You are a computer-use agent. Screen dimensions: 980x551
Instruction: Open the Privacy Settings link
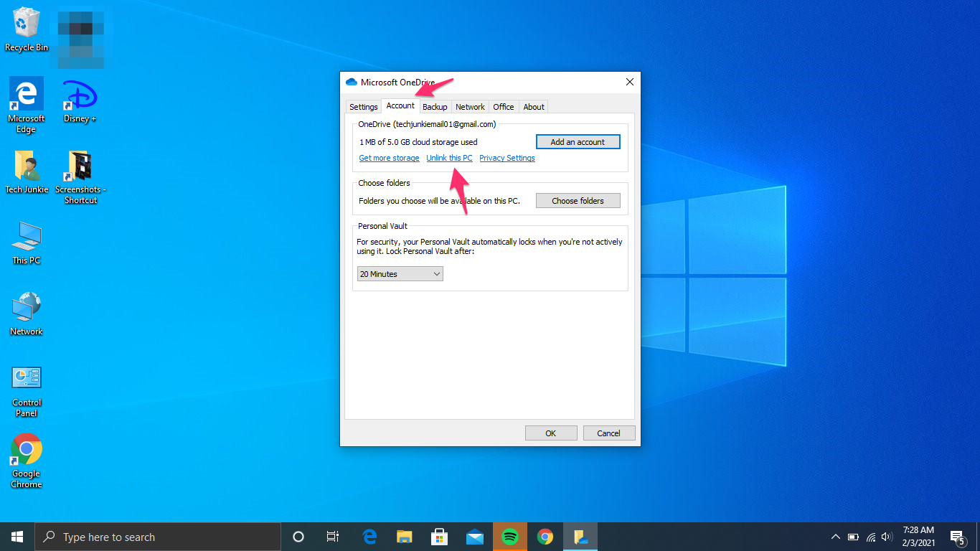coord(507,158)
